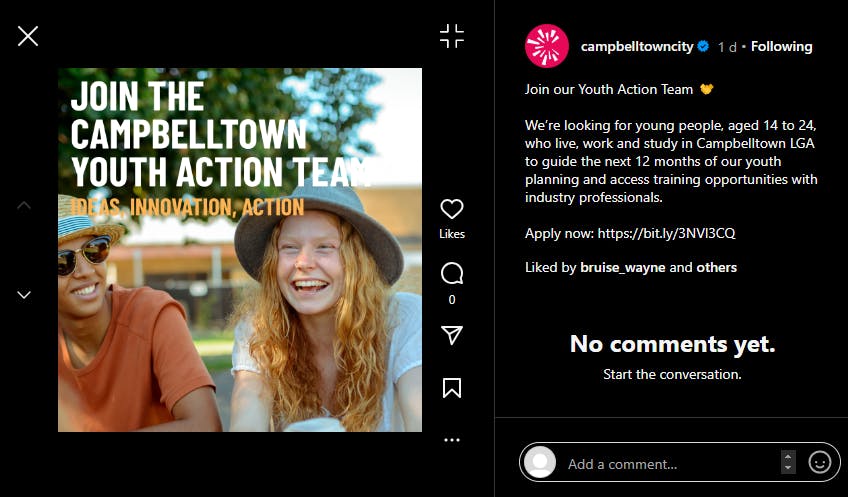Open comments via speech bubble icon
Screen dimensions: 848x497
(452, 274)
